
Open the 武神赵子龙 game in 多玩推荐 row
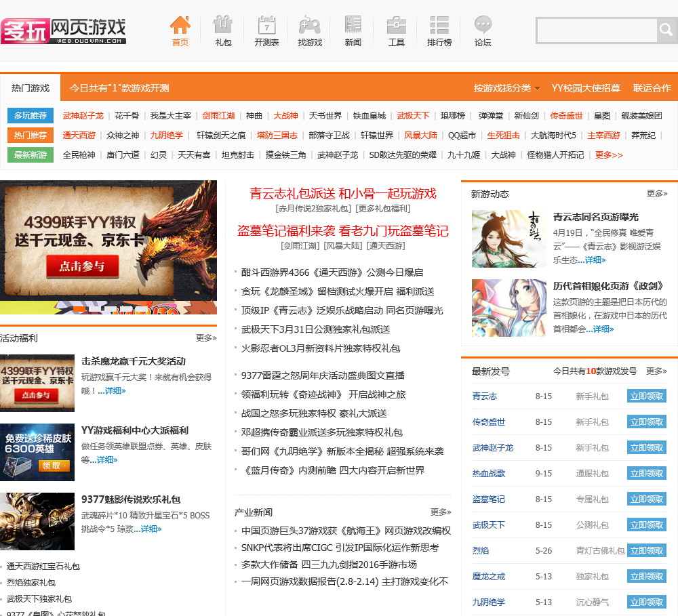pyautogui.click(x=83, y=116)
